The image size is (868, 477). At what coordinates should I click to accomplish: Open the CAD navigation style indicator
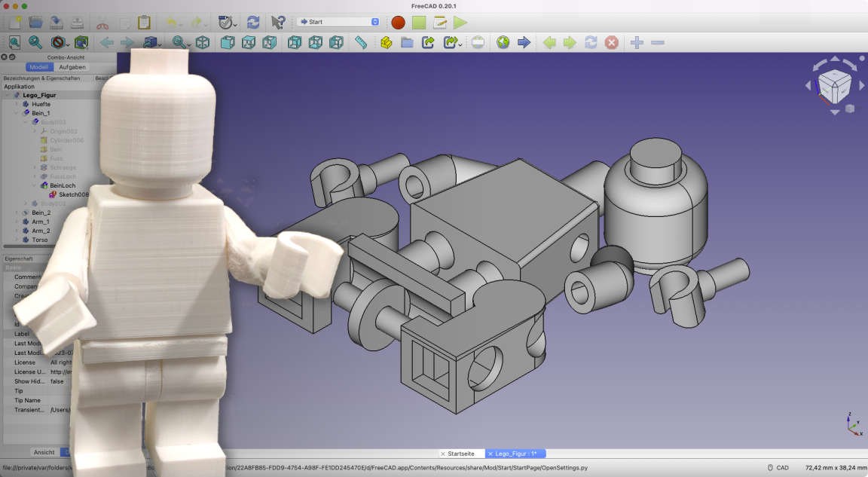(x=778, y=468)
